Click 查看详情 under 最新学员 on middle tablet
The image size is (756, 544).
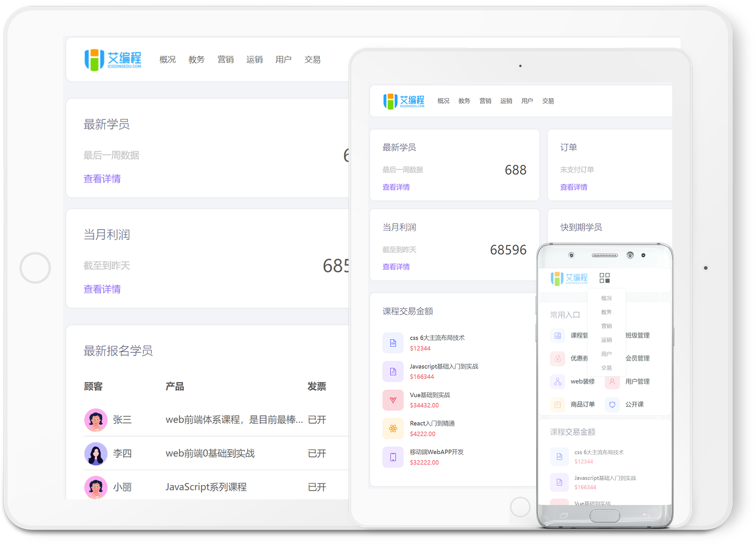(396, 187)
